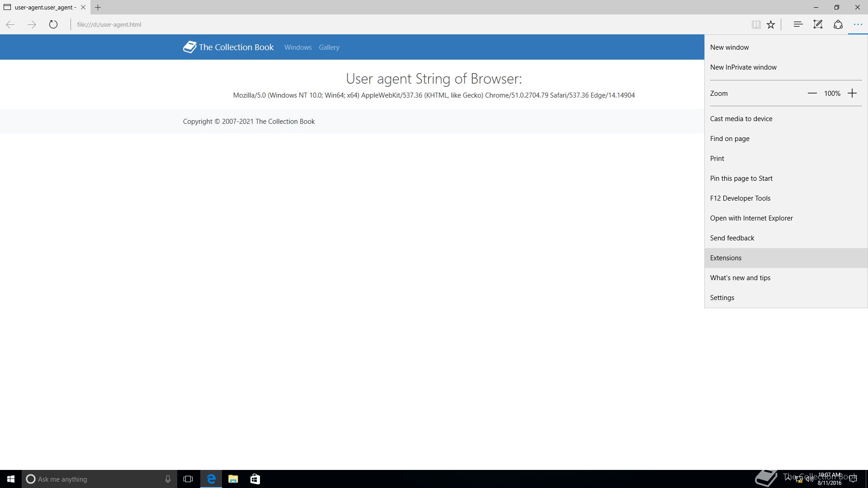Open Settings from the menu
Screen dimensions: 868x488
[786, 297]
